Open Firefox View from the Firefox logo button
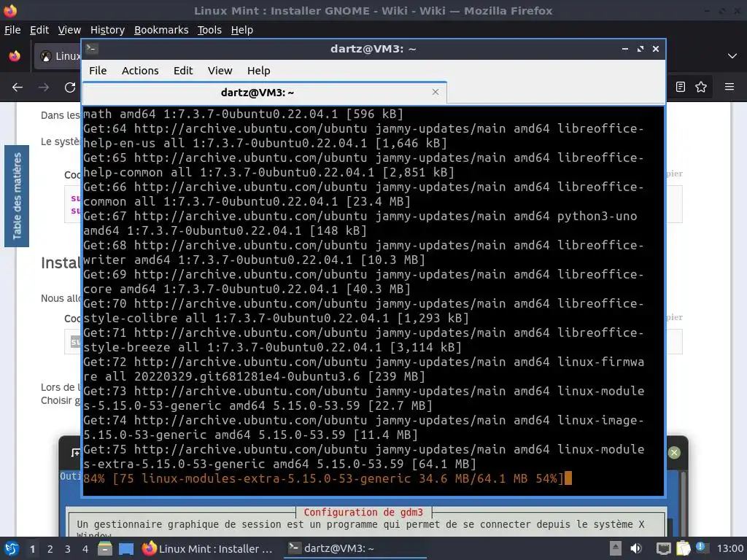The width and height of the screenshot is (747, 560). 15,56
